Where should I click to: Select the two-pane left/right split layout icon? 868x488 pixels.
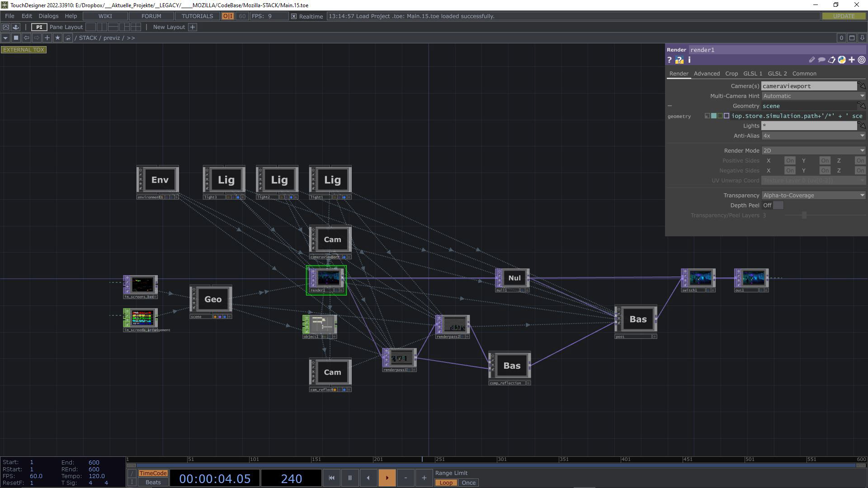pos(102,27)
